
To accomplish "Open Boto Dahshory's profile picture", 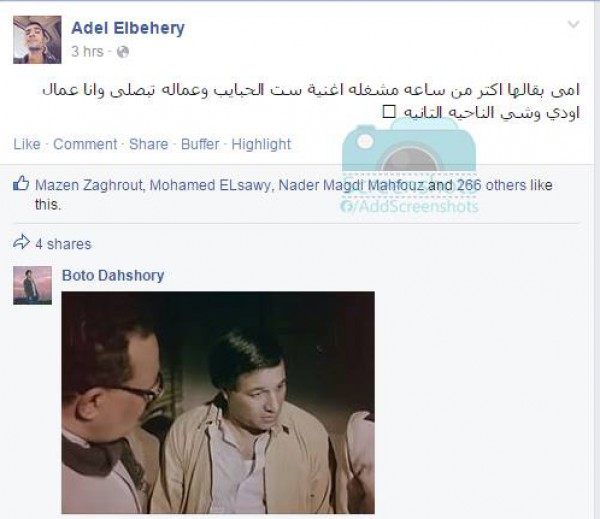I will [x=33, y=286].
